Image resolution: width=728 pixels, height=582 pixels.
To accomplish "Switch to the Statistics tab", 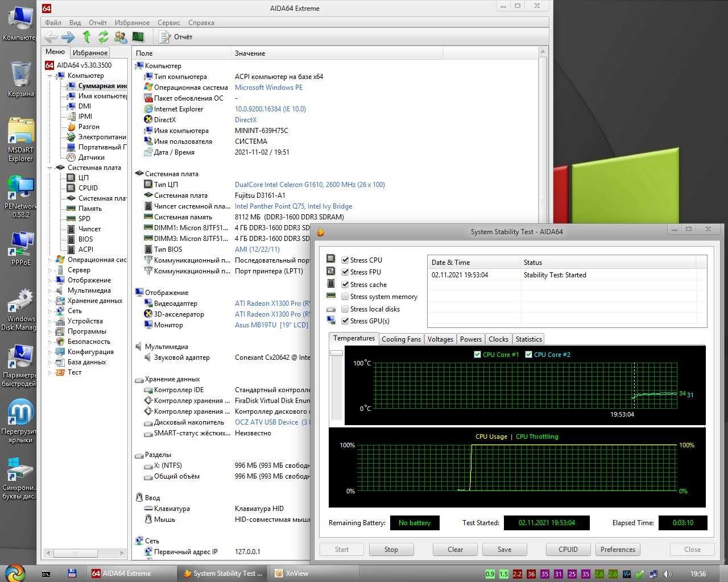I will (x=528, y=339).
